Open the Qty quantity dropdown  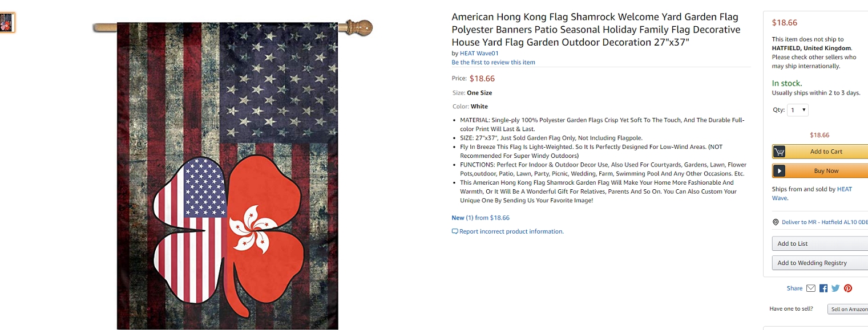[798, 110]
